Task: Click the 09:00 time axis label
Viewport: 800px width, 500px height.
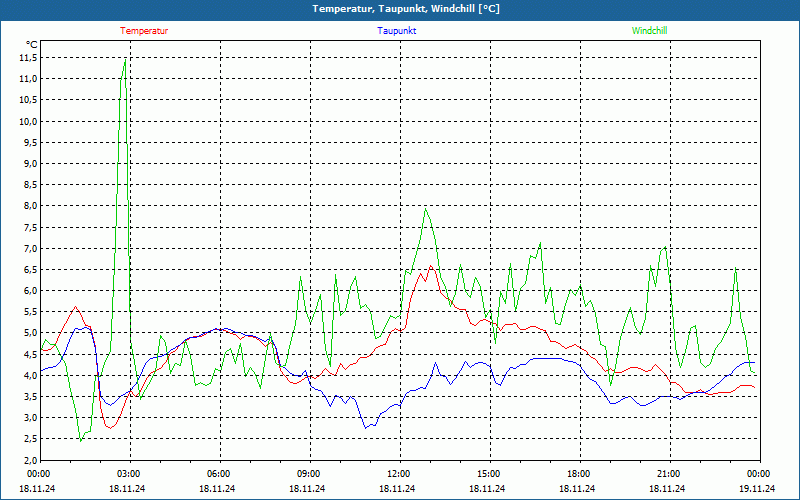Action: 308,474
